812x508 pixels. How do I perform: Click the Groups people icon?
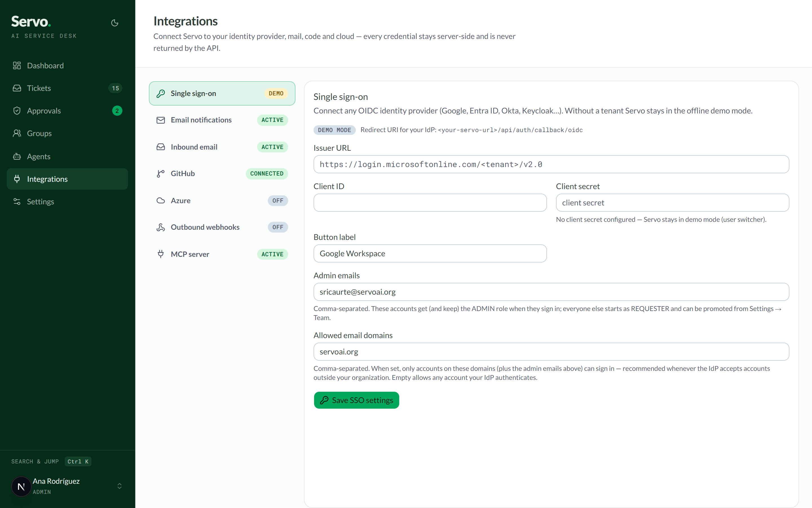click(x=17, y=133)
